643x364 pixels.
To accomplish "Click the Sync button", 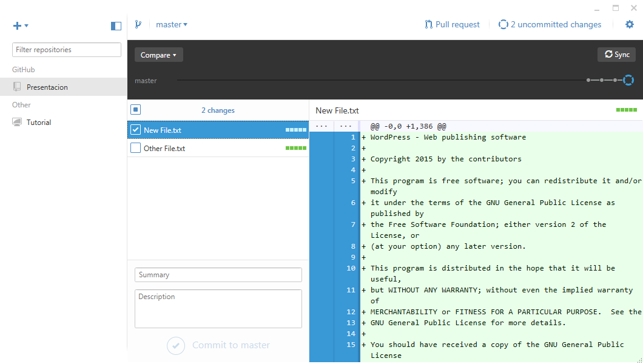I will [616, 55].
